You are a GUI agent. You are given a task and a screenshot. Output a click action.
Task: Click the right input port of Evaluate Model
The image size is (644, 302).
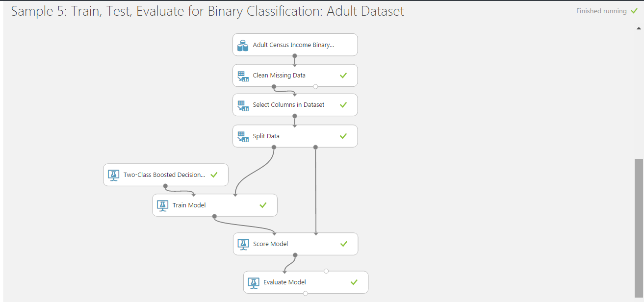(x=326, y=271)
